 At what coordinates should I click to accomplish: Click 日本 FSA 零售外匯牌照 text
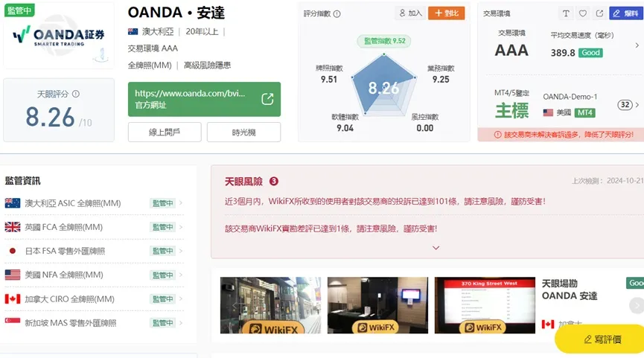coord(65,251)
